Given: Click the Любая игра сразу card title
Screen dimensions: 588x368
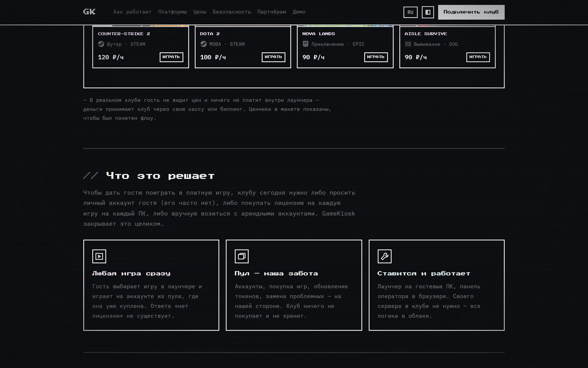Looking at the screenshot, I should 131,273.
